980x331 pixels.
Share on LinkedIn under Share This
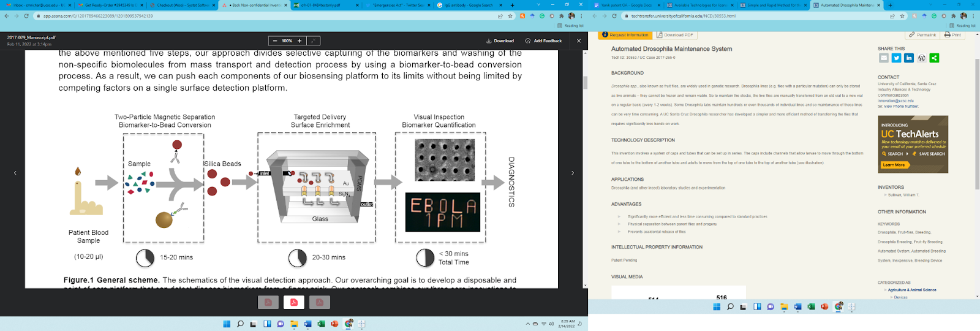pos(909,58)
